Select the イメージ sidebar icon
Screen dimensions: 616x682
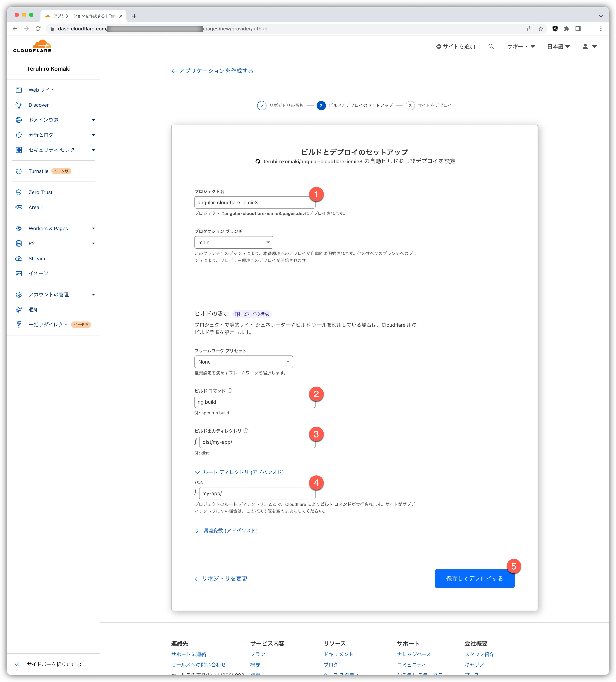(x=19, y=273)
